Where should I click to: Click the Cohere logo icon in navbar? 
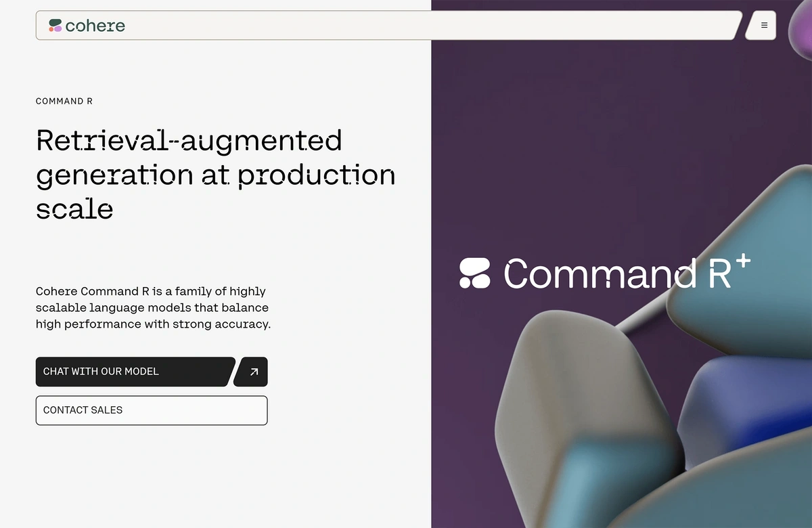(x=55, y=26)
